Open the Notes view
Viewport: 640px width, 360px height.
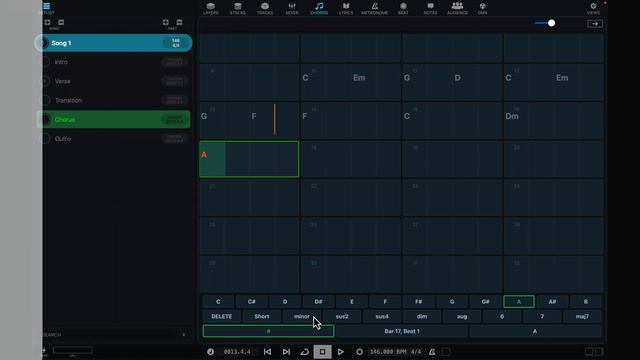coord(430,8)
